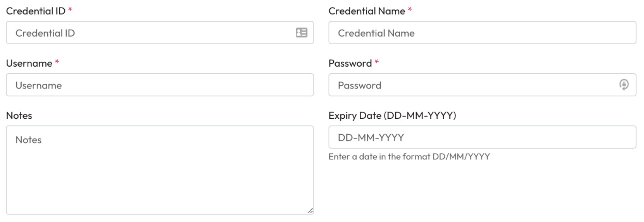This screenshot has height=222, width=644.
Task: Click the red asterisk beside Credential ID
Action: (x=70, y=10)
